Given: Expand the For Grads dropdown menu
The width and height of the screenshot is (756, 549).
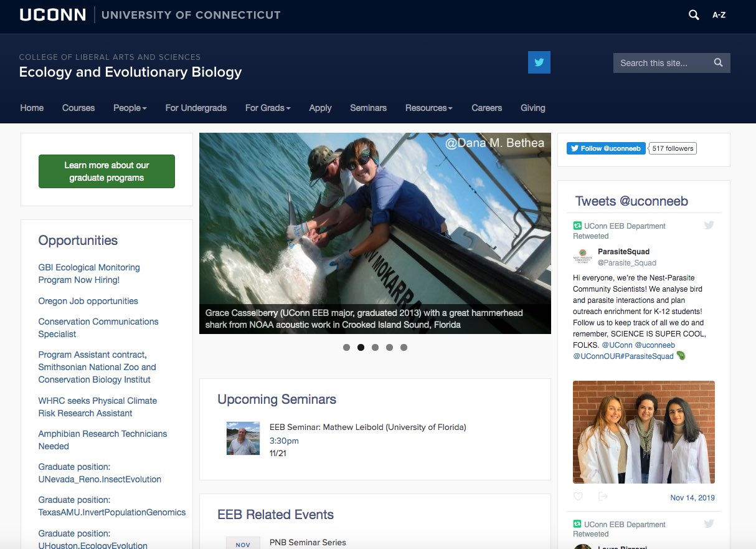Looking at the screenshot, I should tap(268, 108).
